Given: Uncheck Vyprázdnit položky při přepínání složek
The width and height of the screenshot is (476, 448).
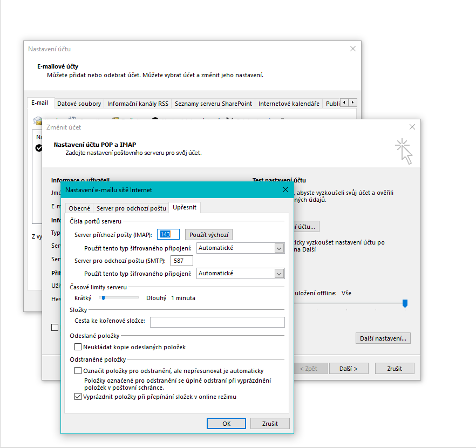Looking at the screenshot, I should (x=78, y=397).
